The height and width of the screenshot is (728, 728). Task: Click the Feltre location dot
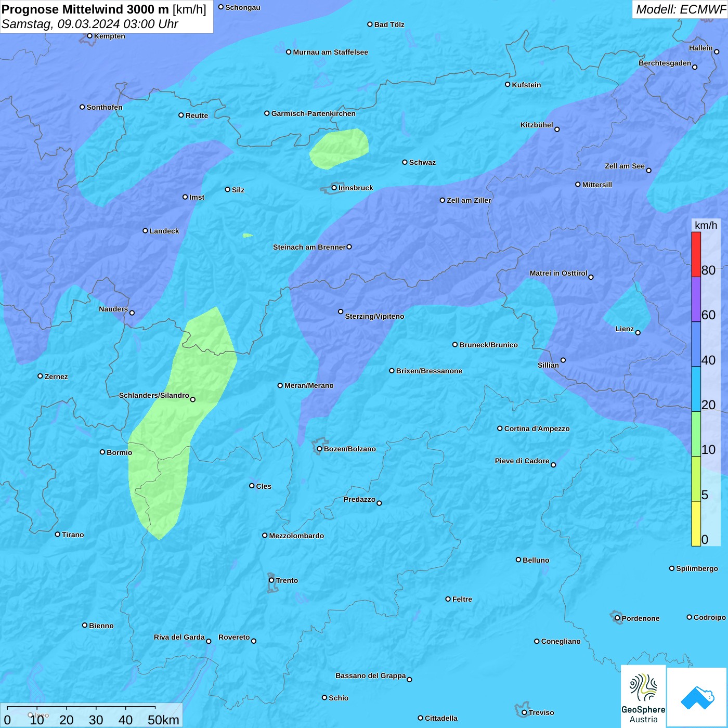[x=448, y=599]
